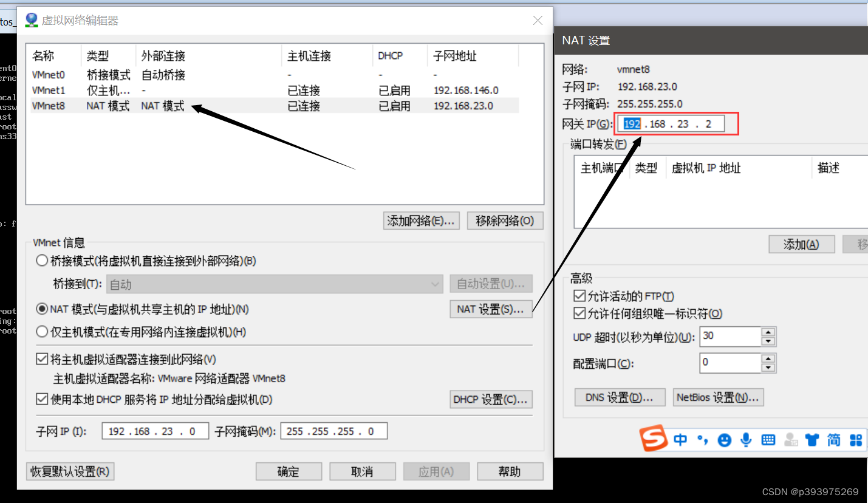Sort network list by 主机连接 column
The width and height of the screenshot is (868, 503).
[x=327, y=56]
